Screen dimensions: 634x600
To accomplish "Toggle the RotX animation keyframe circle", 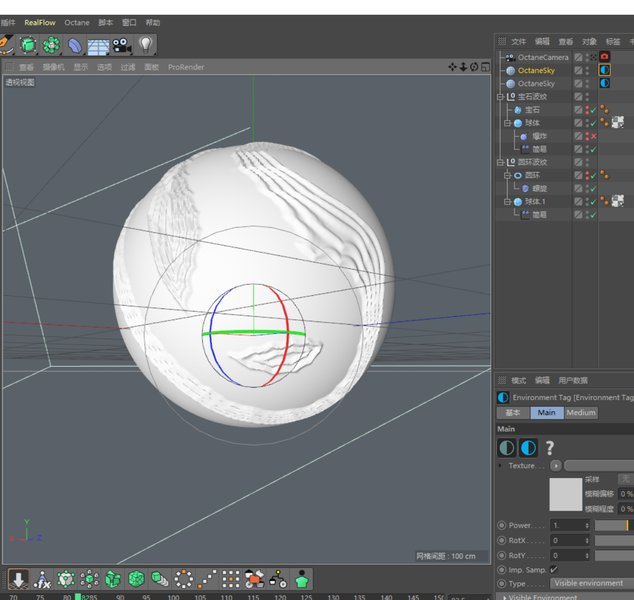I will tap(502, 540).
